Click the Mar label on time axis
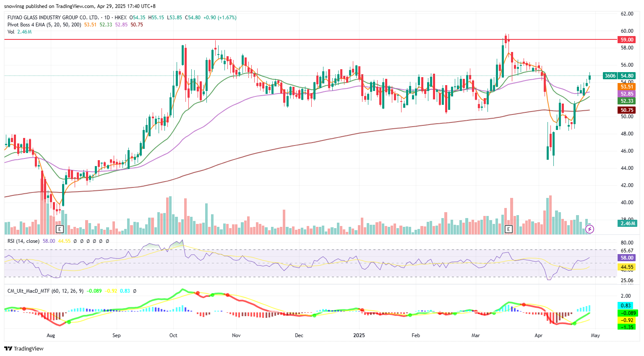Viewport: 644px width, 356px height. (475, 335)
